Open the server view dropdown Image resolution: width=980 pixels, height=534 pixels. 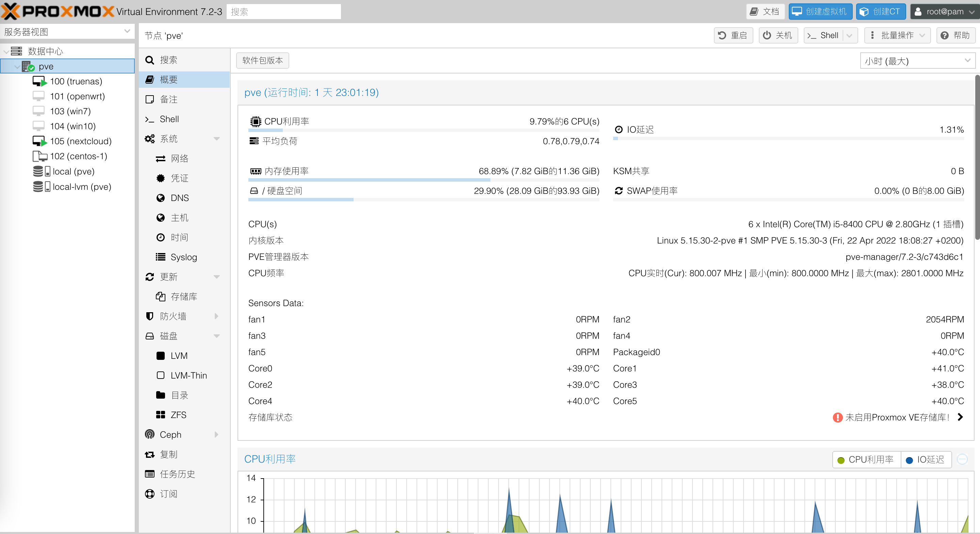click(67, 32)
